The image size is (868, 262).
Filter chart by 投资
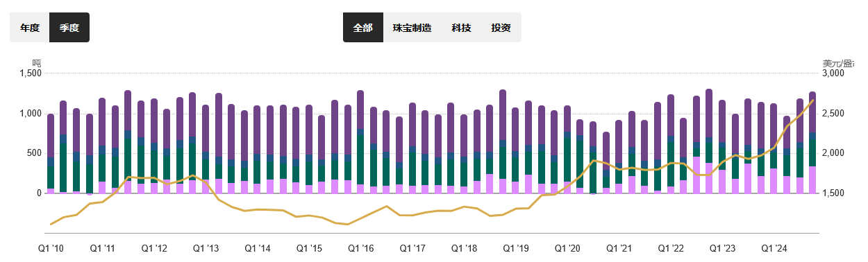pos(501,28)
